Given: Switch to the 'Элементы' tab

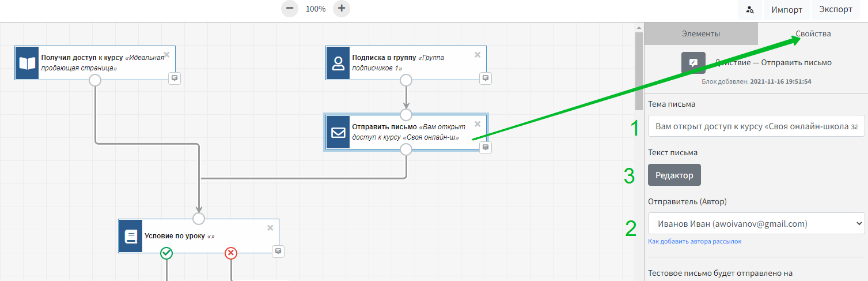Looking at the screenshot, I should [700, 34].
